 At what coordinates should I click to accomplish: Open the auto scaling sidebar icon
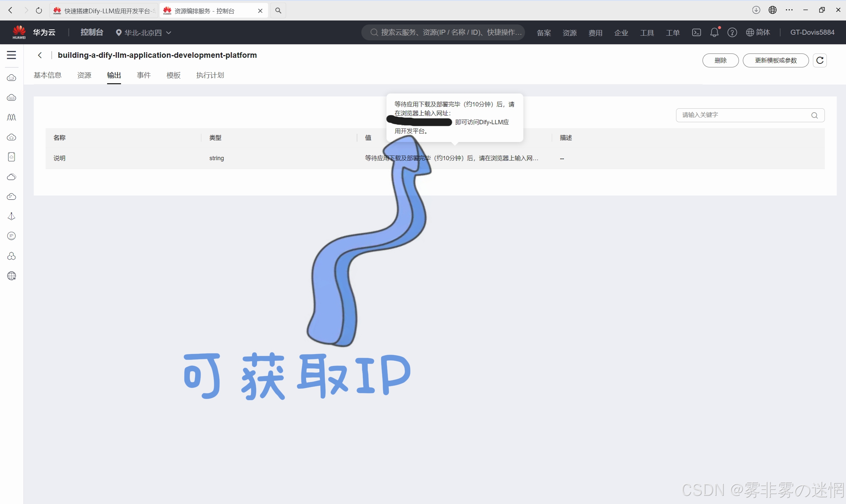[12, 118]
